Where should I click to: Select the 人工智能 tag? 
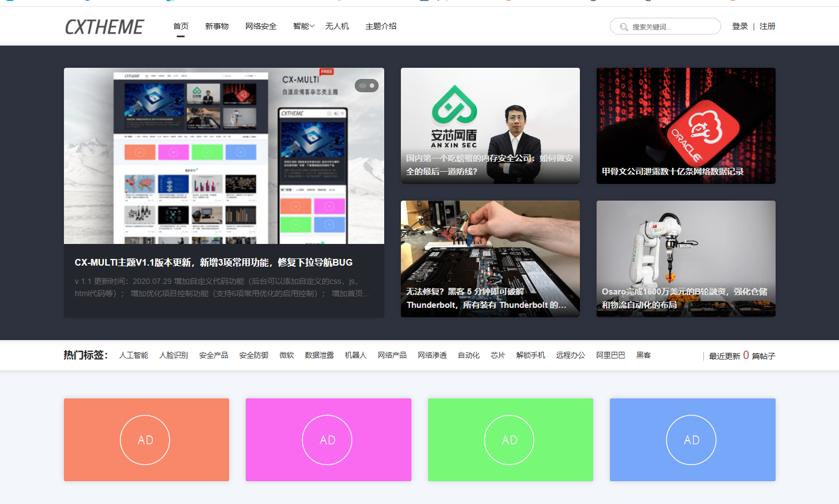[x=133, y=355]
